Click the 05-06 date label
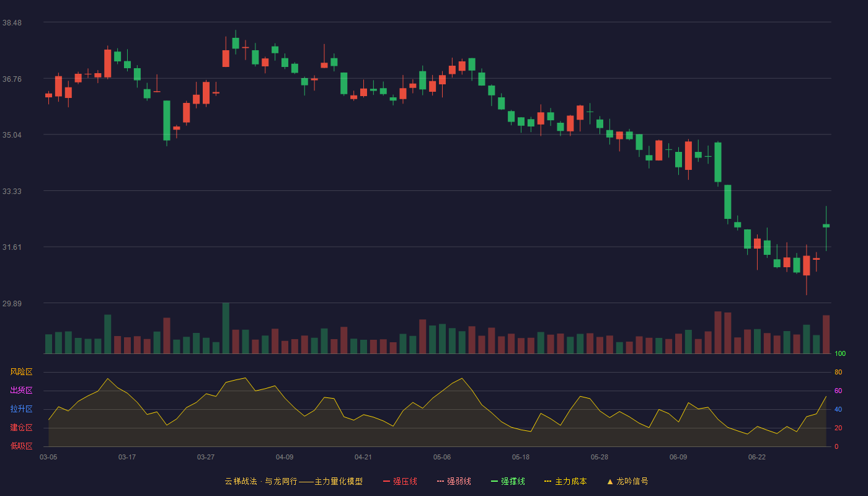868x496 pixels. pos(442,457)
